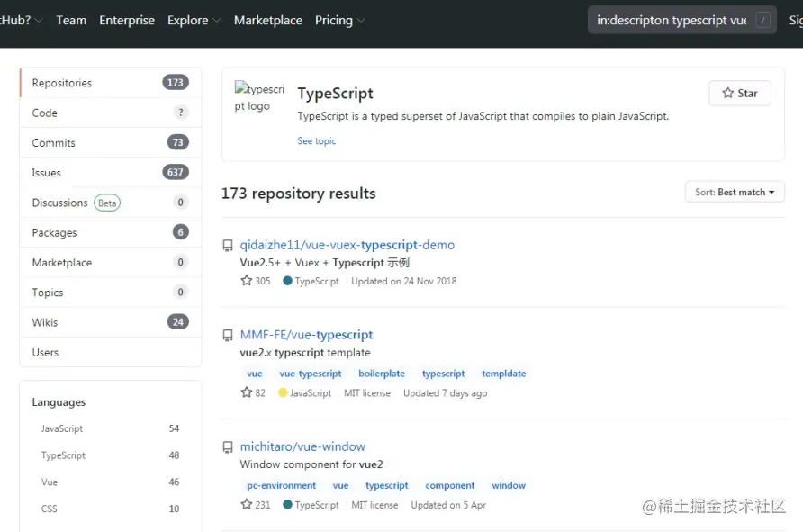Select the Issues category in sidebar
This screenshot has width=803, height=532.
(x=47, y=173)
